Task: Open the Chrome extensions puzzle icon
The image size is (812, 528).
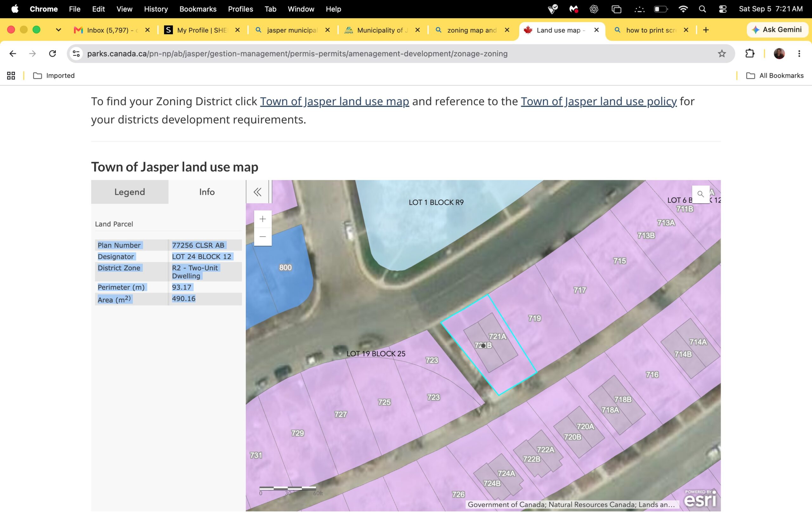Action: click(x=750, y=54)
